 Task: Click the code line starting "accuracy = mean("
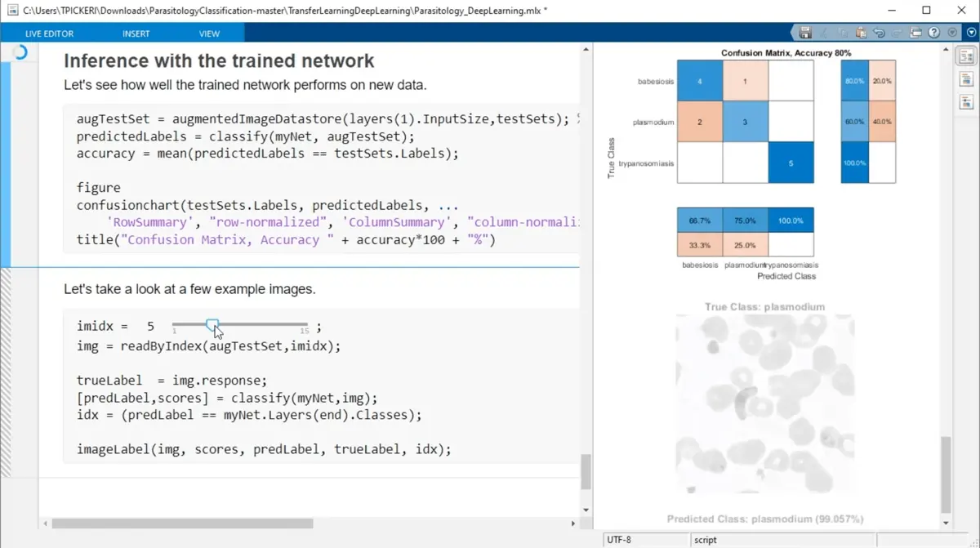(x=268, y=154)
